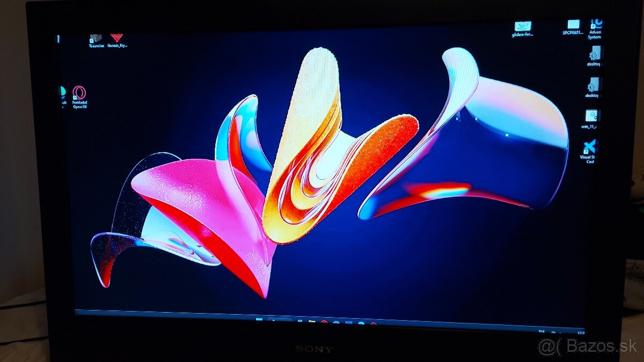Open the Genesis_Key desktop icon
Image resolution: width=644 pixels, height=362 pixels.
117,41
